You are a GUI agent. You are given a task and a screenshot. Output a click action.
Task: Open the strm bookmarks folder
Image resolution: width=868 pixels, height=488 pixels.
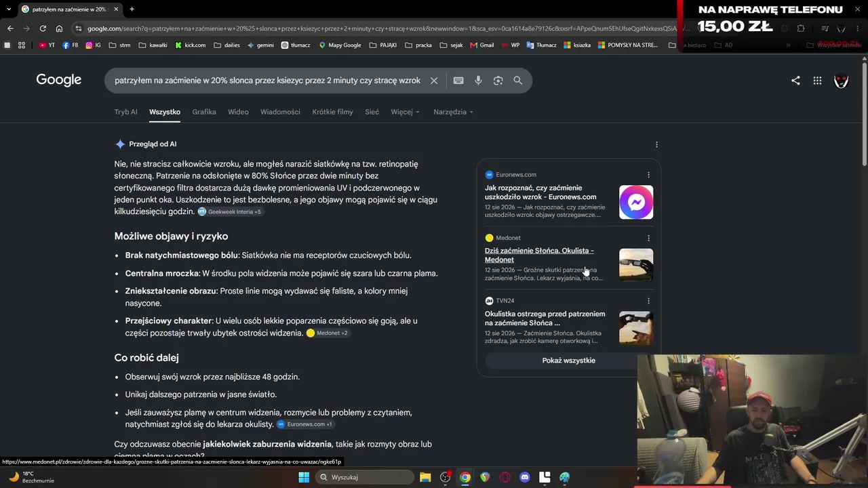[x=119, y=45]
